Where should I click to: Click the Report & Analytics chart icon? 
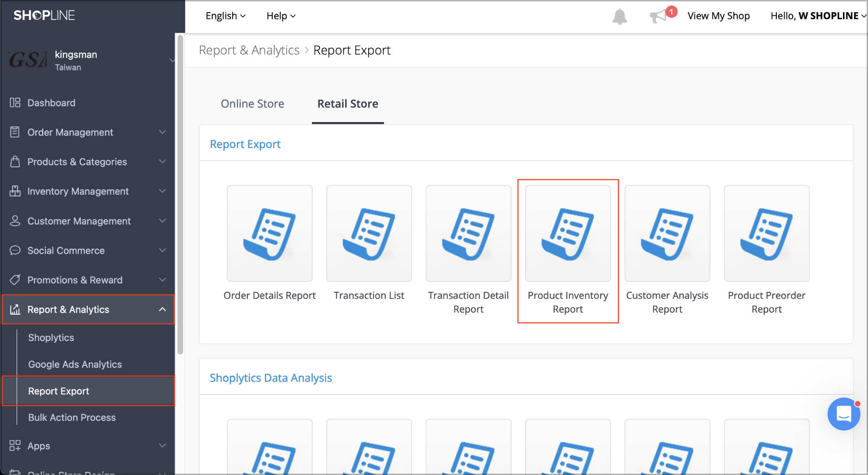(x=15, y=309)
